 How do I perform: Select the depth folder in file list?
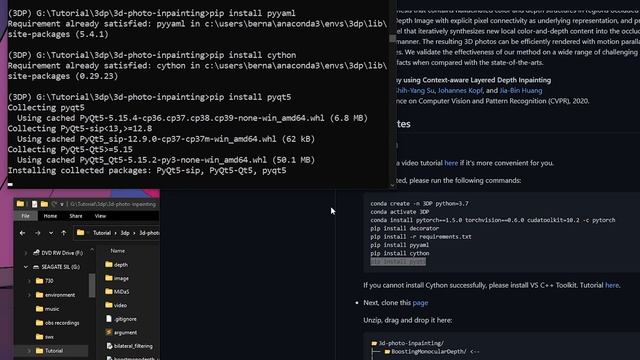tap(121, 264)
